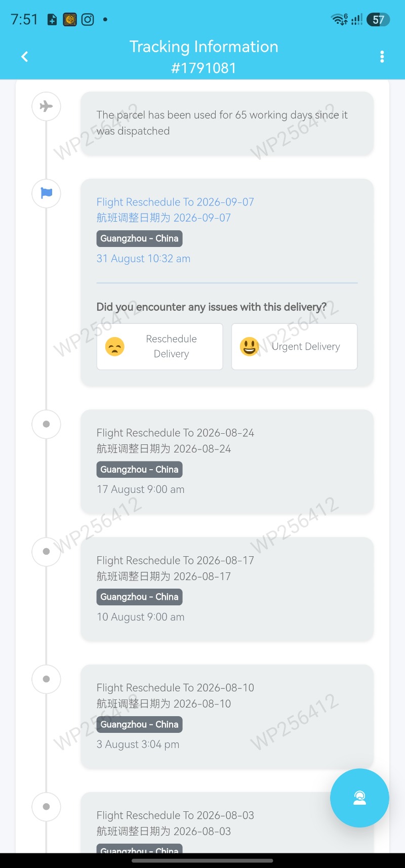This screenshot has width=405, height=868.
Task: Select the Flight Reschedule To 2026-09-07 link
Action: (175, 202)
